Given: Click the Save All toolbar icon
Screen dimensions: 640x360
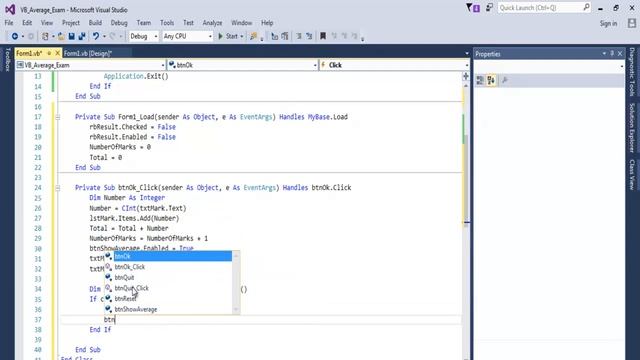Looking at the screenshot, I should point(82,36).
